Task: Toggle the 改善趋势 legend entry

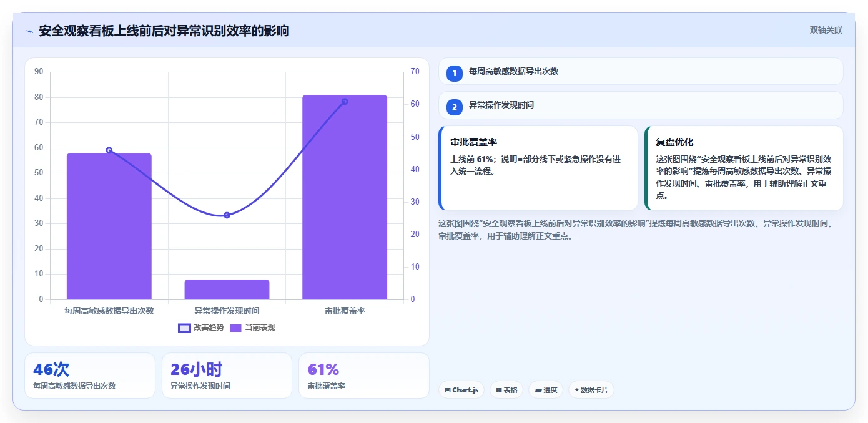Action: click(x=200, y=328)
